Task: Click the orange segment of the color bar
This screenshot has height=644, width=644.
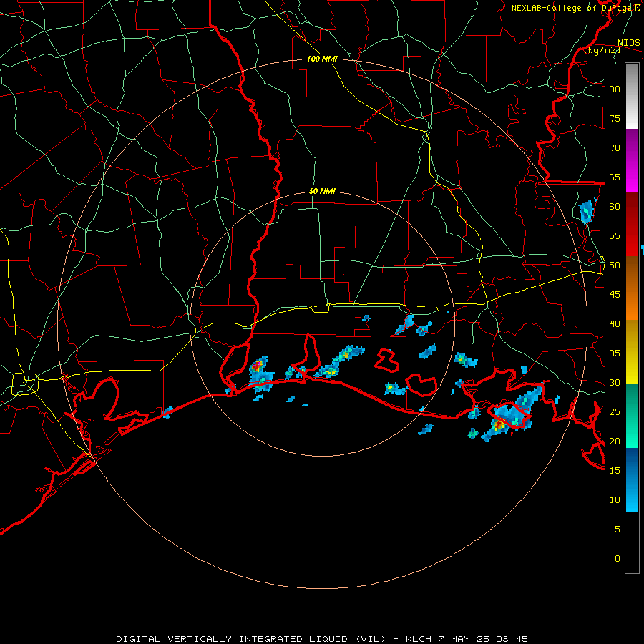Action: coord(632,288)
